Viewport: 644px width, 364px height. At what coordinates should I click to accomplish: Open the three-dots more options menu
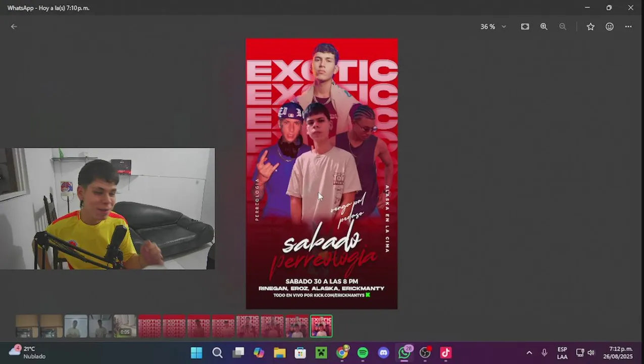click(628, 27)
